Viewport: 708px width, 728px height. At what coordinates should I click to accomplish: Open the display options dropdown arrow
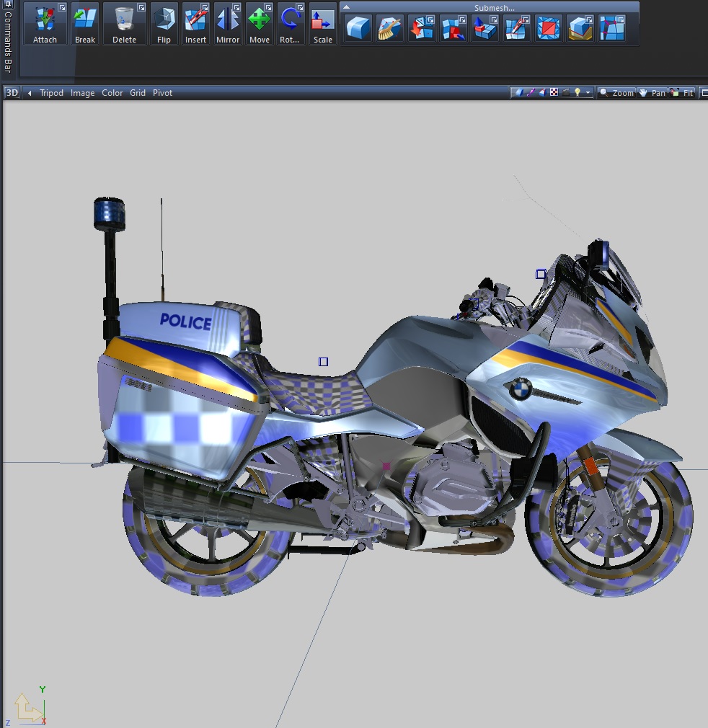pyautogui.click(x=588, y=93)
